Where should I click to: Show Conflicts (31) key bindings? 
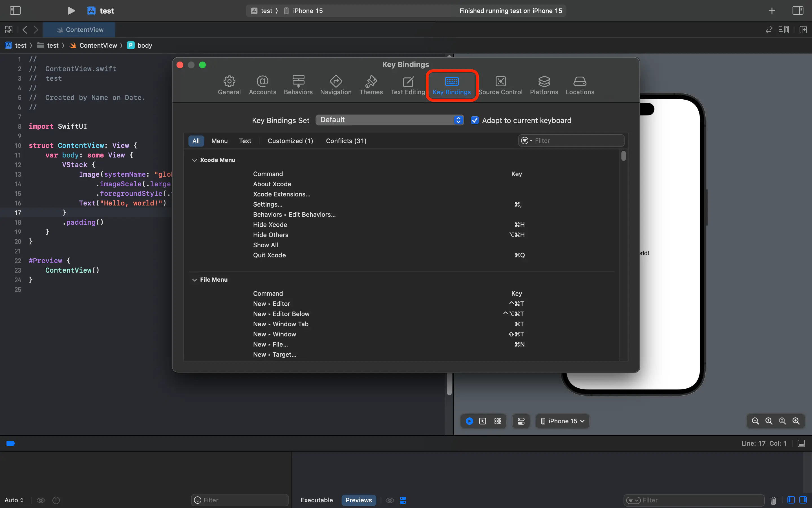pyautogui.click(x=346, y=141)
